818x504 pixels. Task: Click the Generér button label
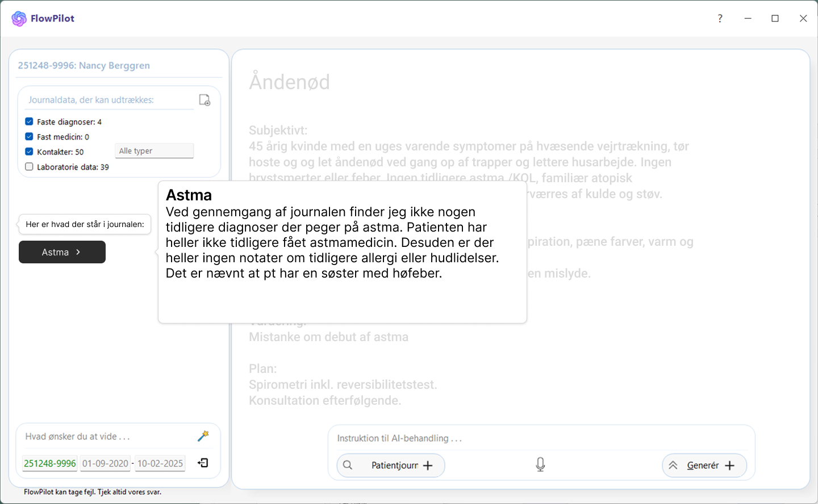(703, 465)
